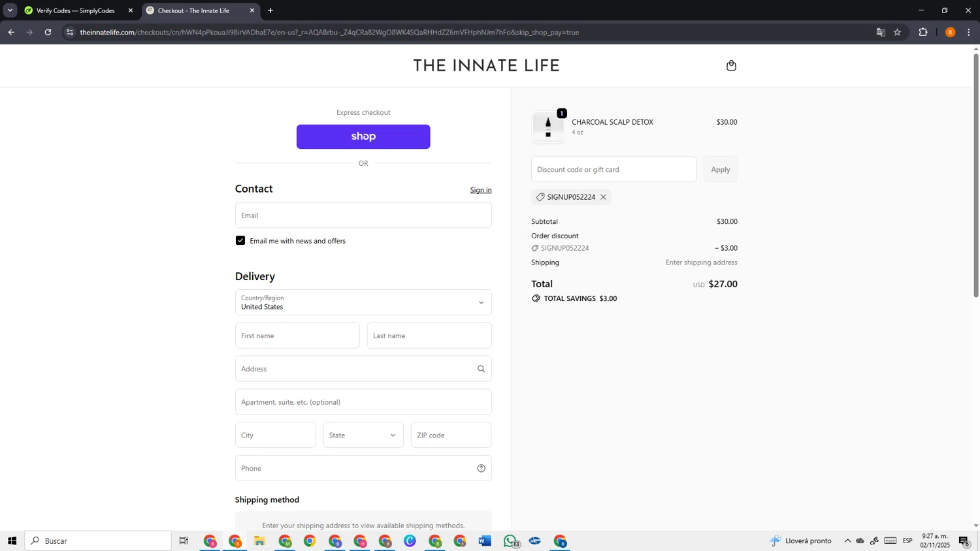
Task: Go back to the previous page
Action: click(11, 32)
